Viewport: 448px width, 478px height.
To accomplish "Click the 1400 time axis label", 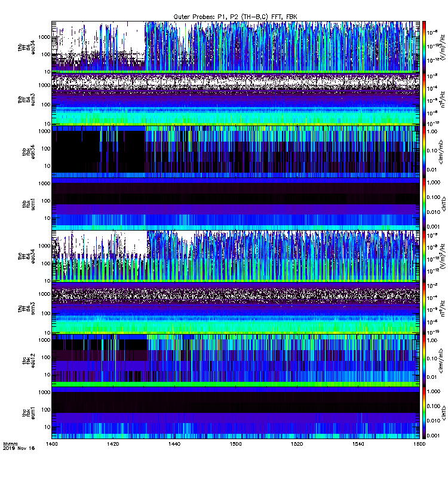I will pyautogui.click(x=52, y=444).
